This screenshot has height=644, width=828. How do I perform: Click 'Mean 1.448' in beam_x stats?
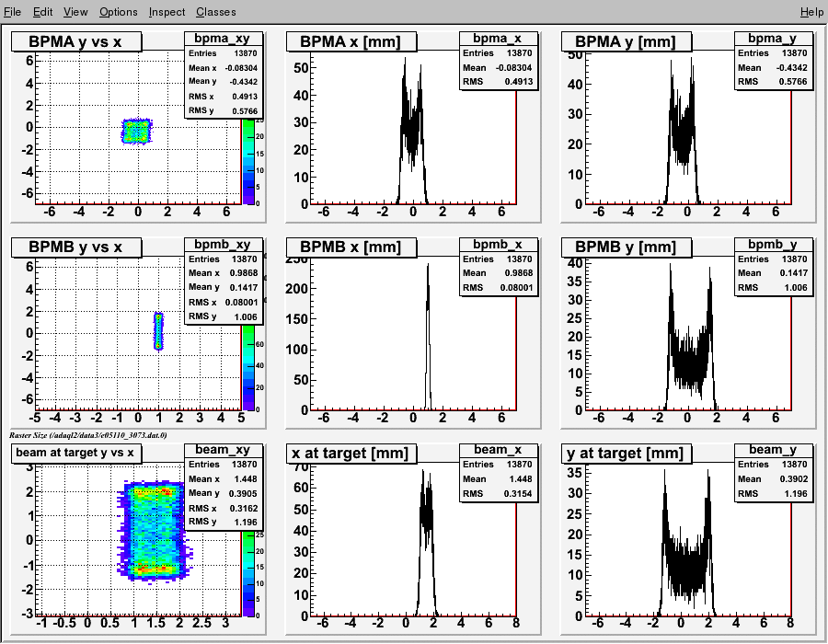pos(498,478)
